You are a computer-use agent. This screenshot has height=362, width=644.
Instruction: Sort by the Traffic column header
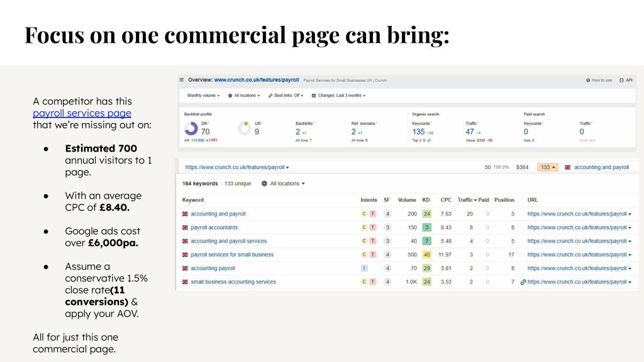pyautogui.click(x=467, y=200)
